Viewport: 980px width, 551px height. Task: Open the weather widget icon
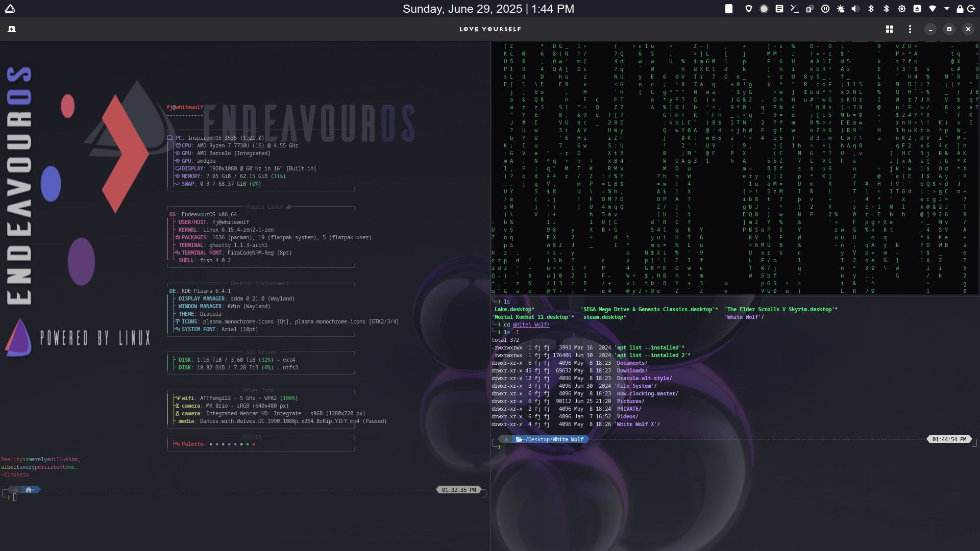click(x=840, y=9)
